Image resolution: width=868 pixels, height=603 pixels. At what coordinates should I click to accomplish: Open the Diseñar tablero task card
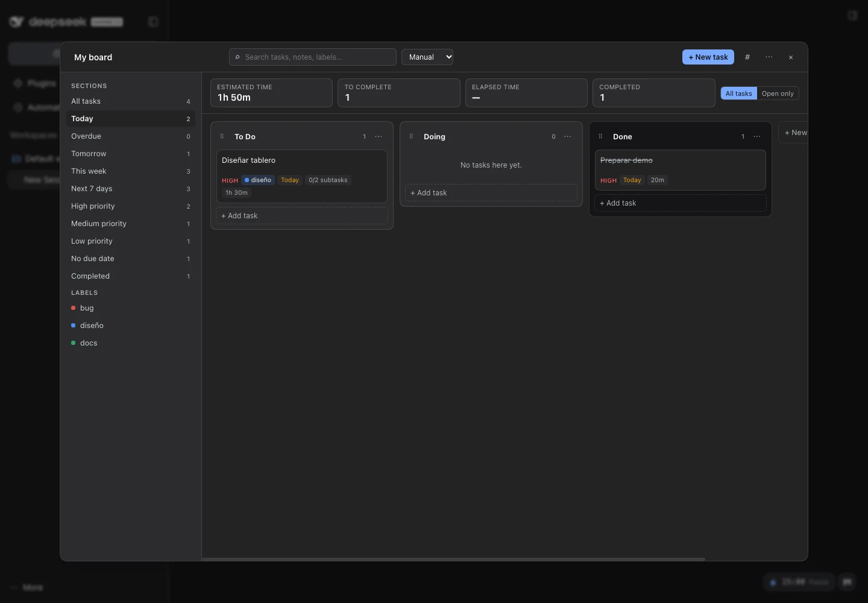click(x=302, y=176)
